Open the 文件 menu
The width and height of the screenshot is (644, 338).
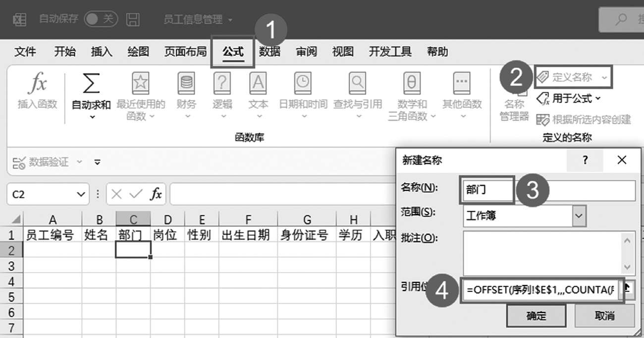25,51
